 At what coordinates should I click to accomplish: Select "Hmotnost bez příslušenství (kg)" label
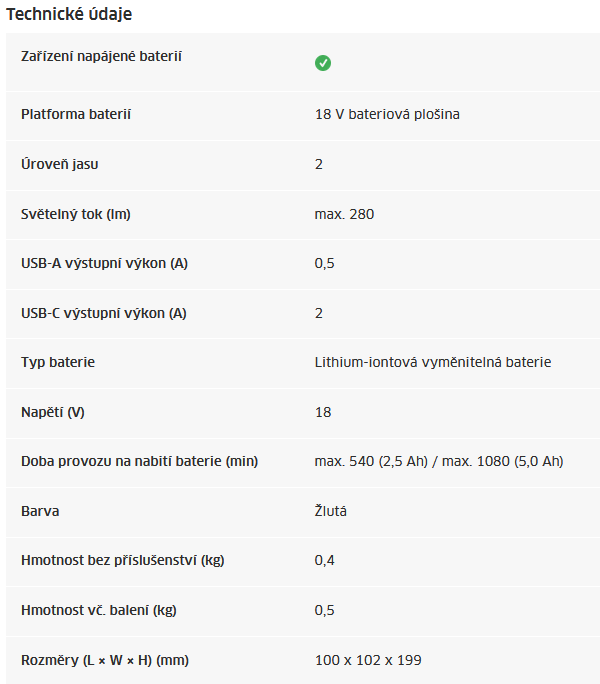[x=123, y=560]
